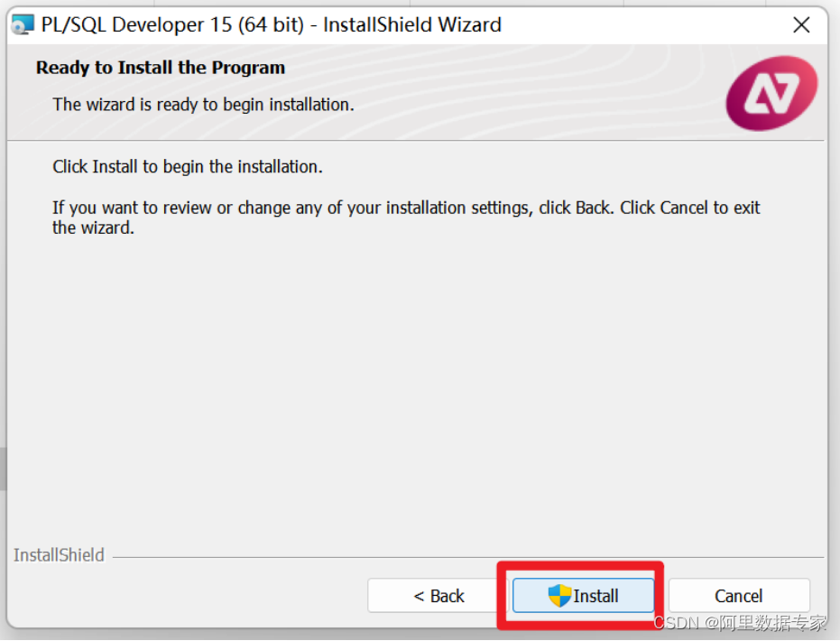Click the "Ready to Install the Program" heading
Image resolution: width=840 pixels, height=641 pixels.
click(x=161, y=68)
